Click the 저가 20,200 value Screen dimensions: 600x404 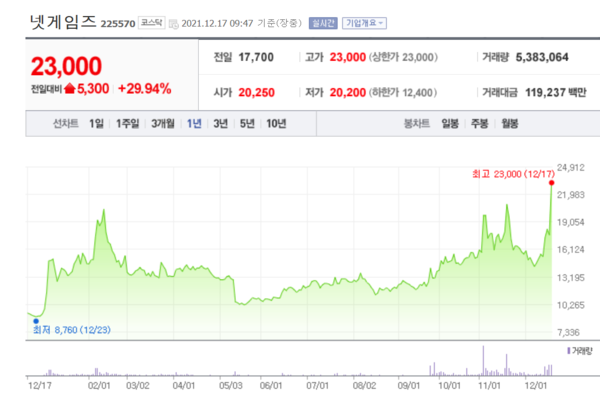point(348,93)
